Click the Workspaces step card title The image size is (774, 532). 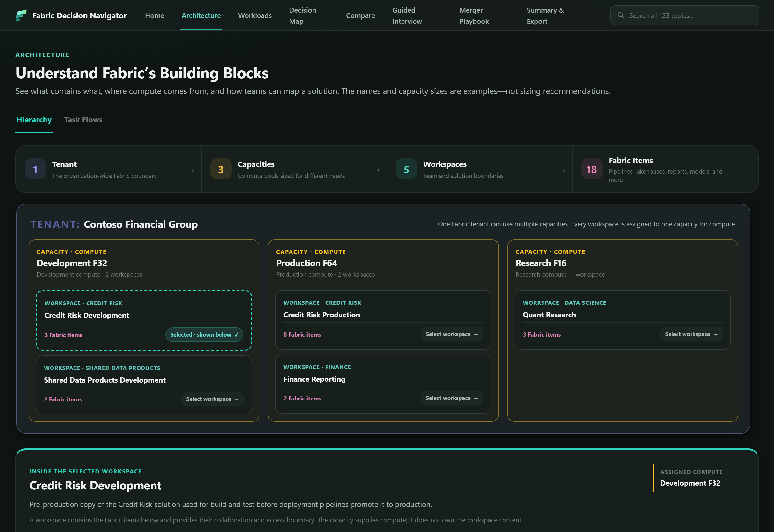445,164
